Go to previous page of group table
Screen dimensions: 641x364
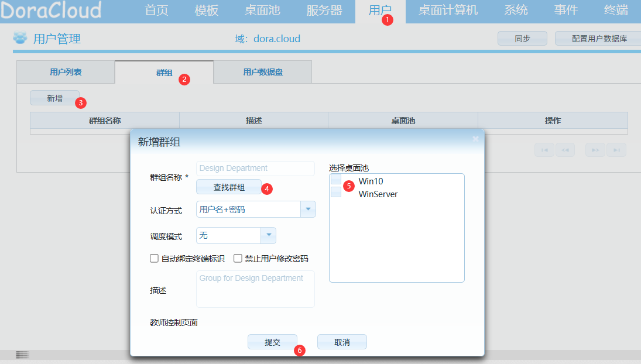(x=565, y=150)
